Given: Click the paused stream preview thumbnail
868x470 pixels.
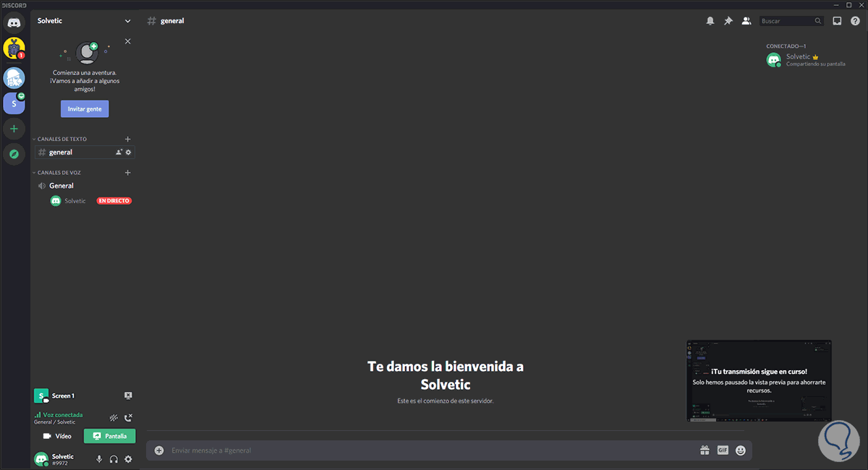Looking at the screenshot, I should pyautogui.click(x=759, y=380).
